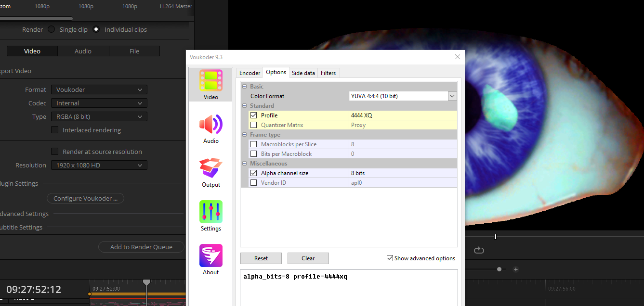Image resolution: width=644 pixels, height=306 pixels.
Task: Open the Type RGBA dropdown
Action: point(99,116)
